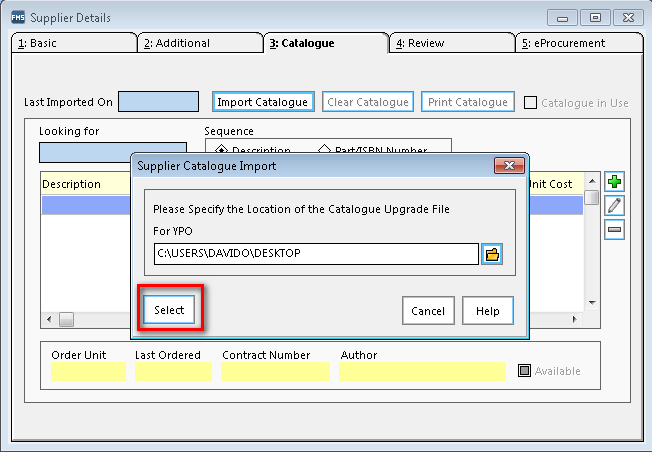Viewport: 652px width, 452px height.
Task: Click the Last Ordered yellow field
Action: pos(173,371)
